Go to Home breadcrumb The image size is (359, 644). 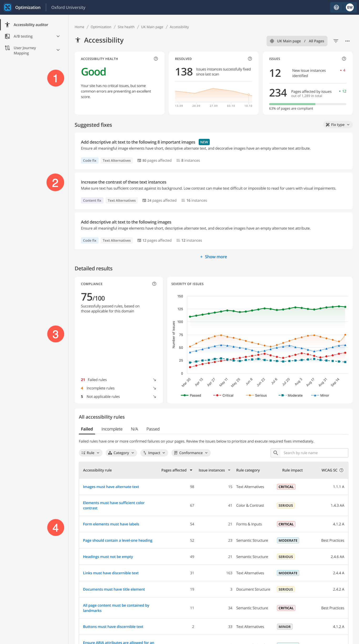click(x=79, y=27)
